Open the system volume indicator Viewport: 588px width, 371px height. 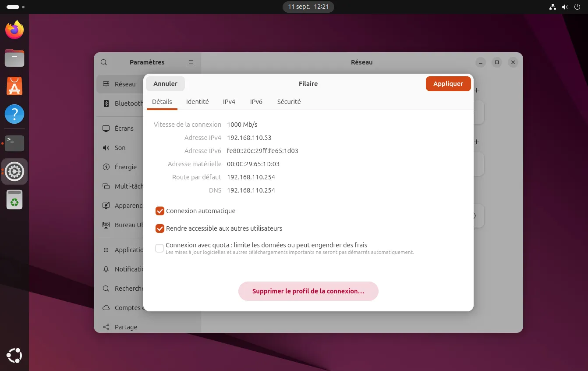click(565, 7)
